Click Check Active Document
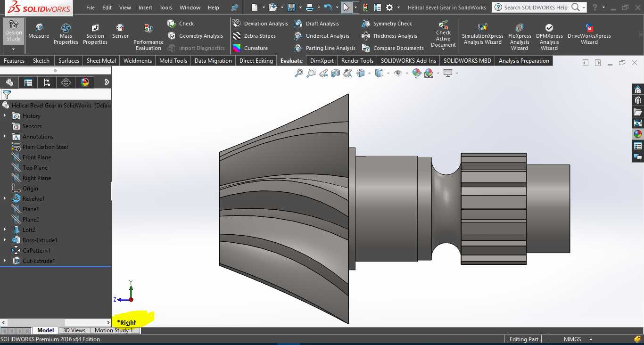The width and height of the screenshot is (644, 345). pyautogui.click(x=443, y=34)
